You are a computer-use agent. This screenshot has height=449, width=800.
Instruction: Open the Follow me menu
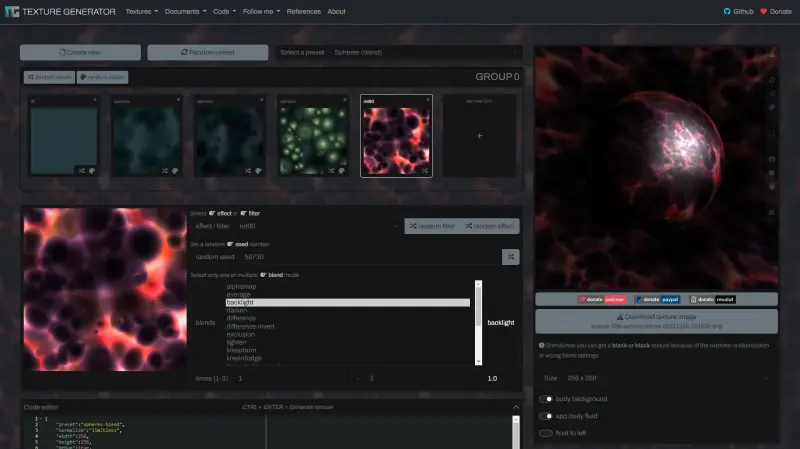261,11
